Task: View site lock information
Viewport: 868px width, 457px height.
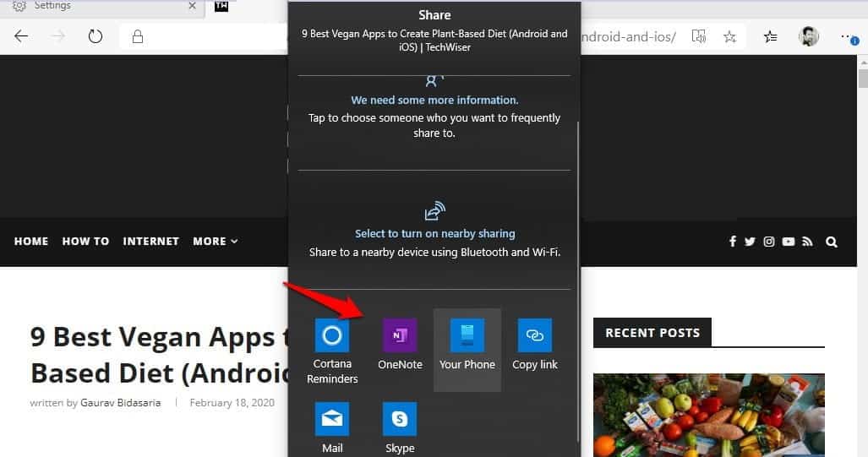Action: pyautogui.click(x=137, y=36)
